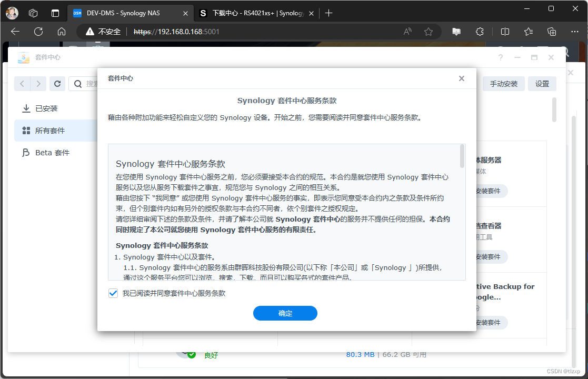The width and height of the screenshot is (588, 379).
Task: Click the Package Center search field
Action: pyautogui.click(x=83, y=84)
